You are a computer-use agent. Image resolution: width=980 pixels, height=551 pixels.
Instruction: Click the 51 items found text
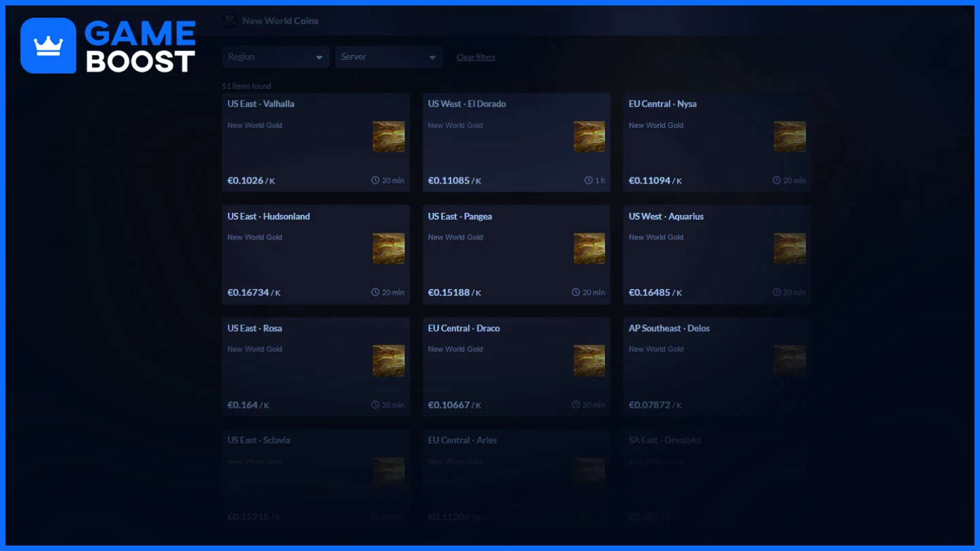click(x=246, y=86)
